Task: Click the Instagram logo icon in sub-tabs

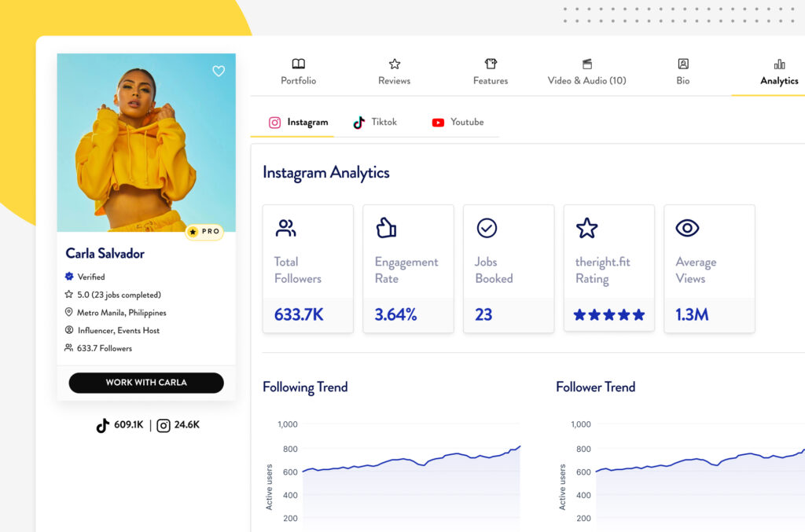Action: tap(274, 123)
